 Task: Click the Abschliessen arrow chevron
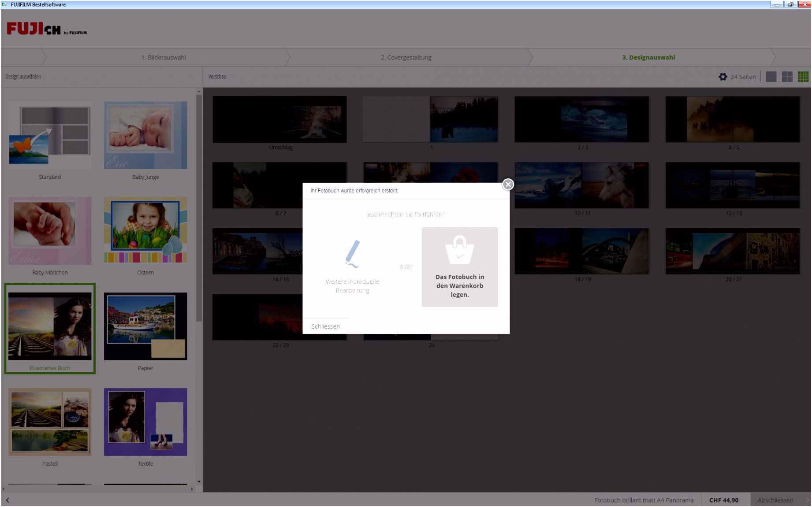808,500
